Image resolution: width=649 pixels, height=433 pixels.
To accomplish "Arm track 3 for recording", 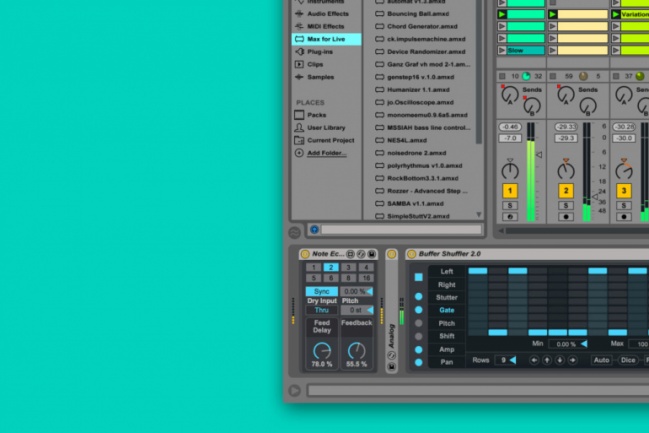I will click(x=624, y=216).
